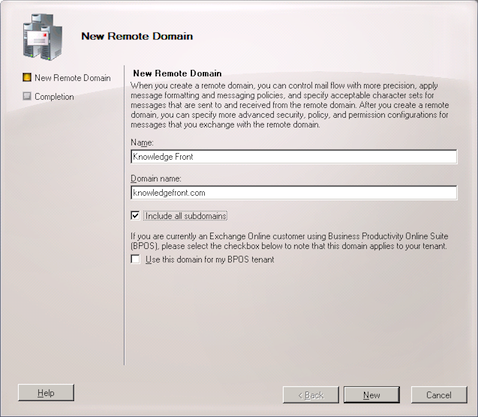
Task: Click the large New Remote Domain dialog title
Action: (137, 36)
